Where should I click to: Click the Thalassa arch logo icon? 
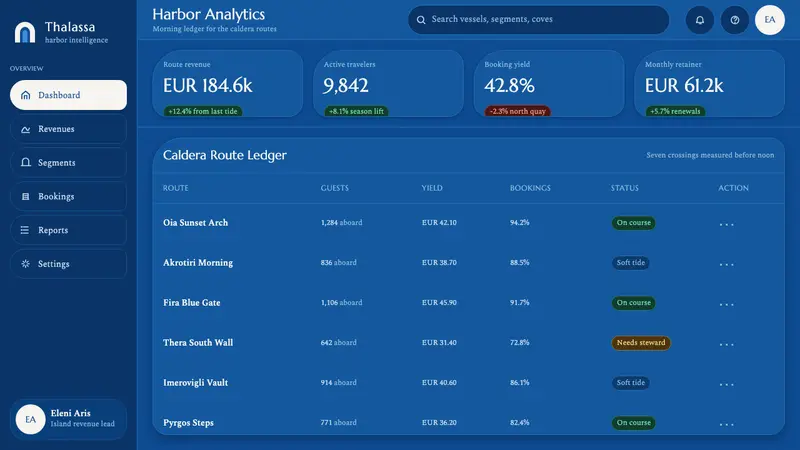(25, 32)
